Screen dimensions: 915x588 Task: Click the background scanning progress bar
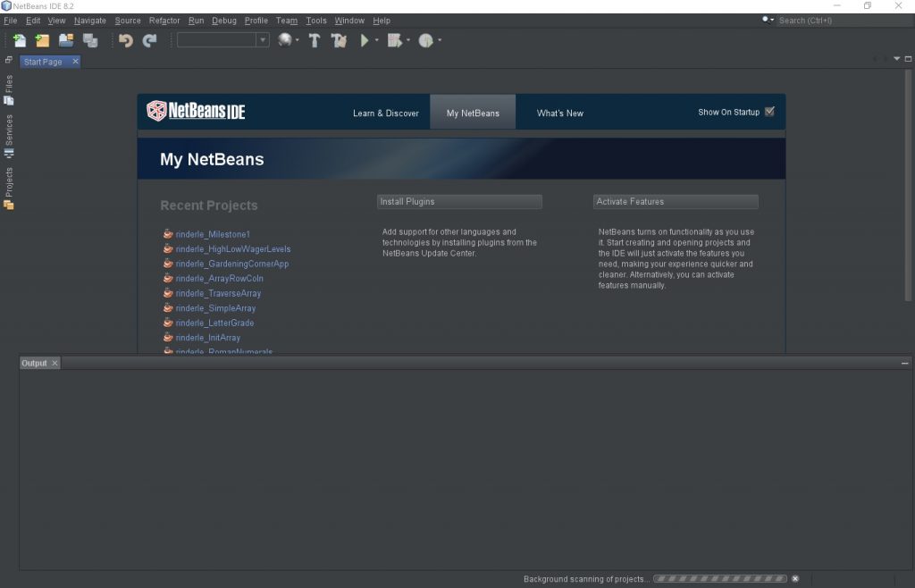coord(720,579)
